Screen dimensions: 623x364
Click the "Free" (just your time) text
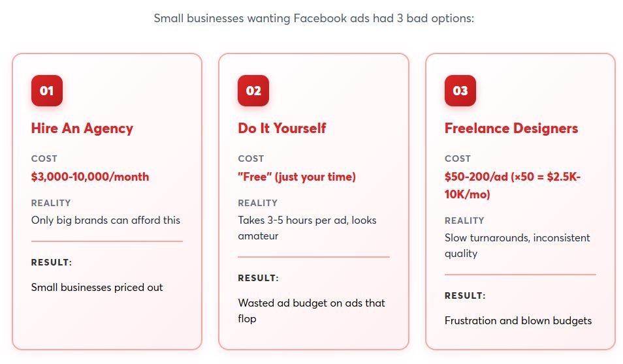click(297, 176)
